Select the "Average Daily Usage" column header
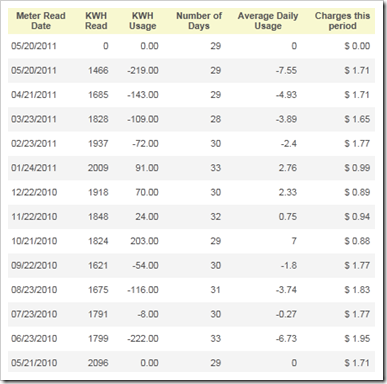The image size is (387, 384). click(268, 21)
